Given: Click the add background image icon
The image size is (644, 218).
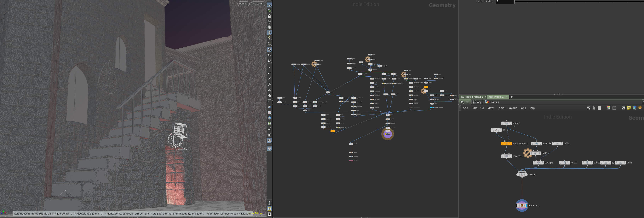Looking at the screenshot, I should (x=634, y=108).
